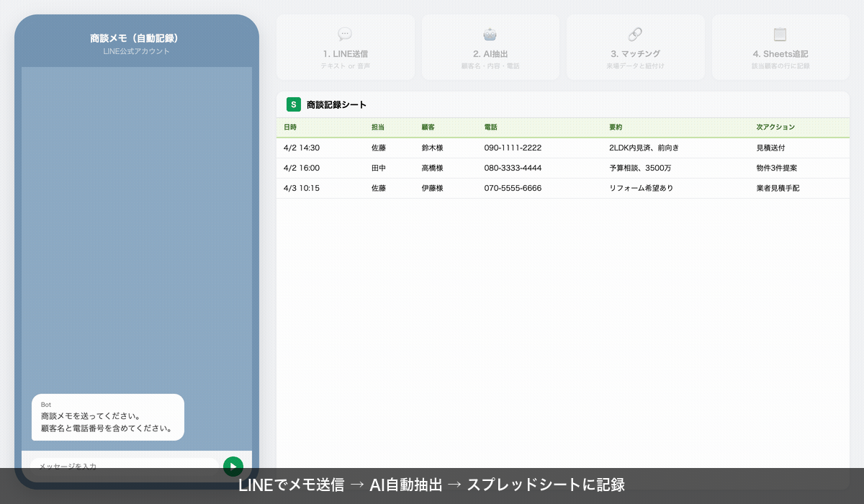The image size is (864, 504).
Task: Select the 伊藤様 row dated 4/3 10:15
Action: (431, 188)
